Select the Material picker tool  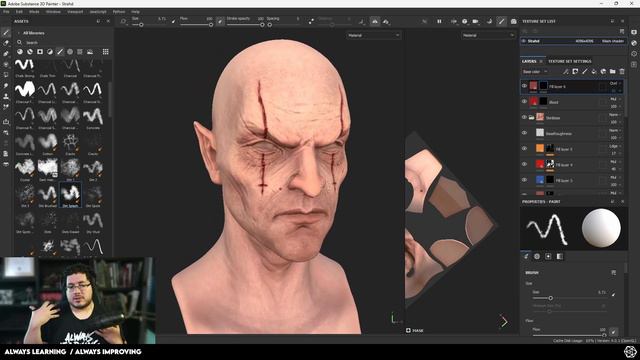coord(6,107)
